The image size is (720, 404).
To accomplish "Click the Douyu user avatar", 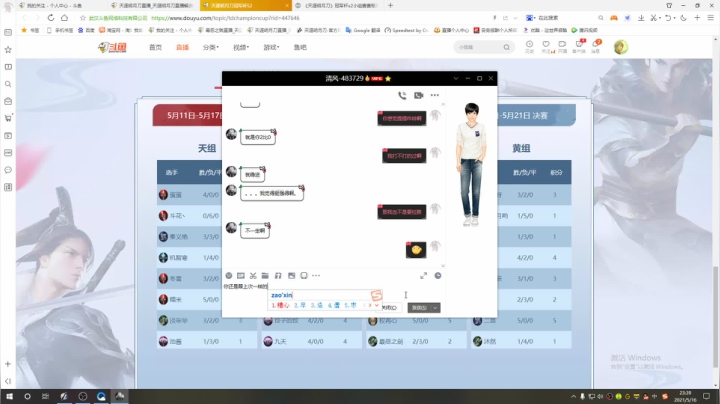I will 620,47.
